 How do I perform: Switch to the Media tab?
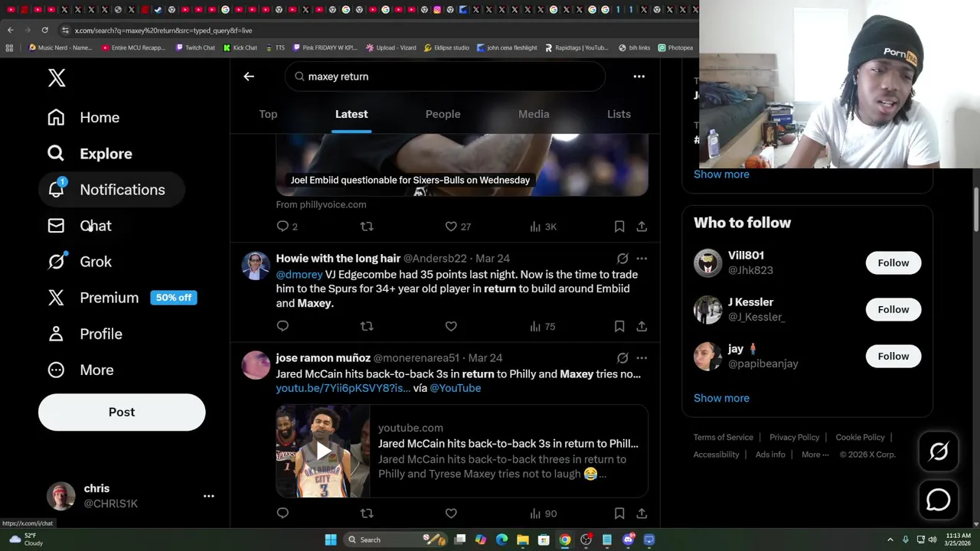[534, 114]
